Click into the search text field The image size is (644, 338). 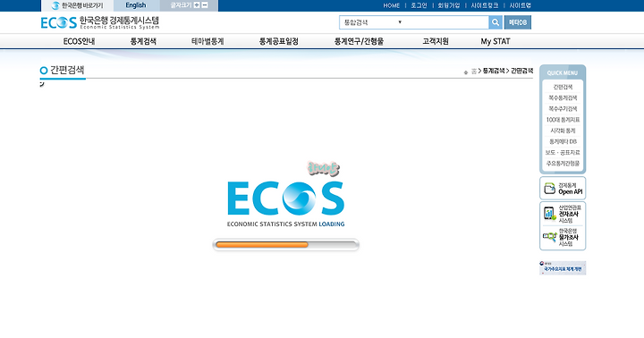(447, 22)
